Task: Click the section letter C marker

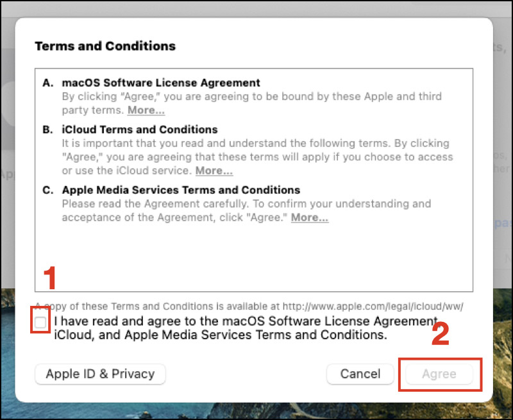Action: [x=47, y=190]
